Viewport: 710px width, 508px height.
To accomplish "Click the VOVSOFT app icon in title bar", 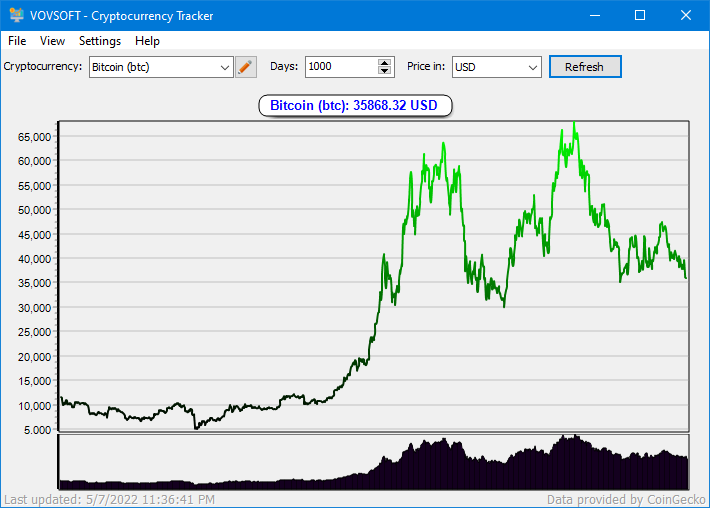I will (16, 16).
